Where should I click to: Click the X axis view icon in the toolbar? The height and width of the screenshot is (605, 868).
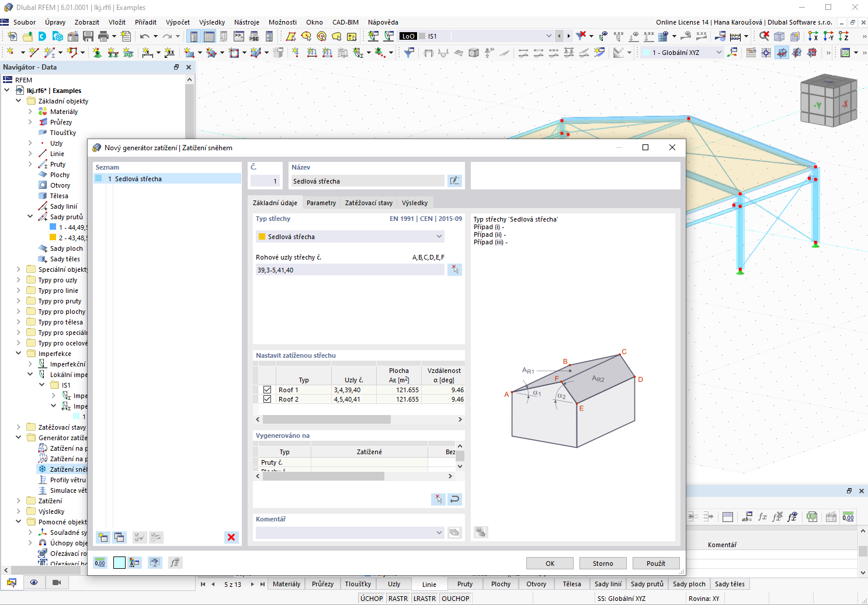pyautogui.click(x=813, y=36)
